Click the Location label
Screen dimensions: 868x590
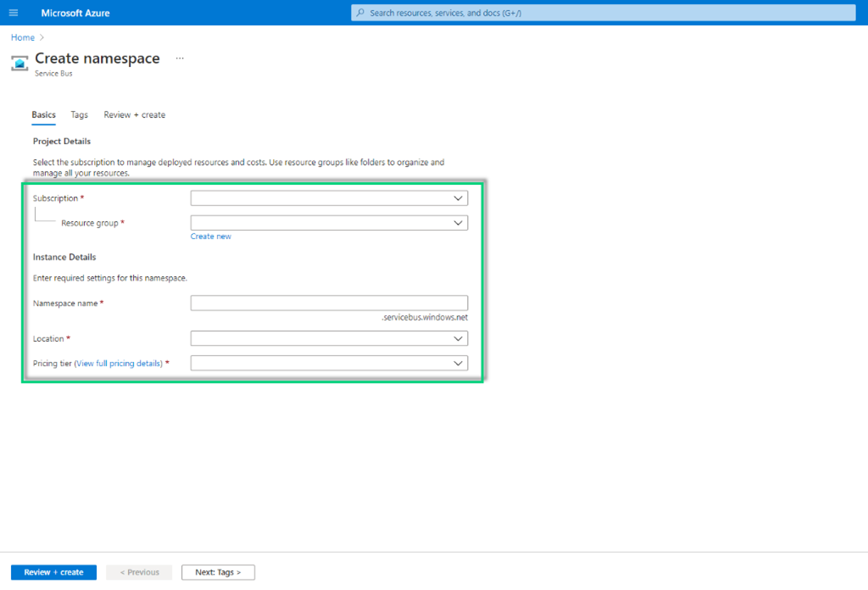48,339
